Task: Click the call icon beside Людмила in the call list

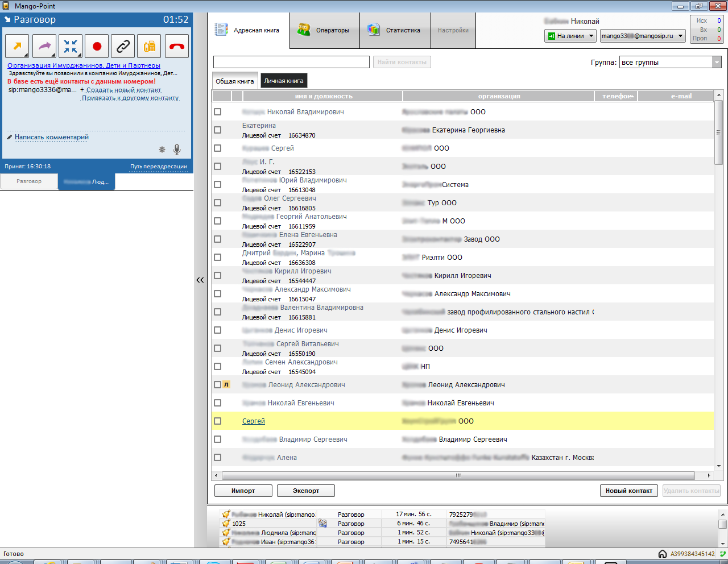Action: point(226,533)
